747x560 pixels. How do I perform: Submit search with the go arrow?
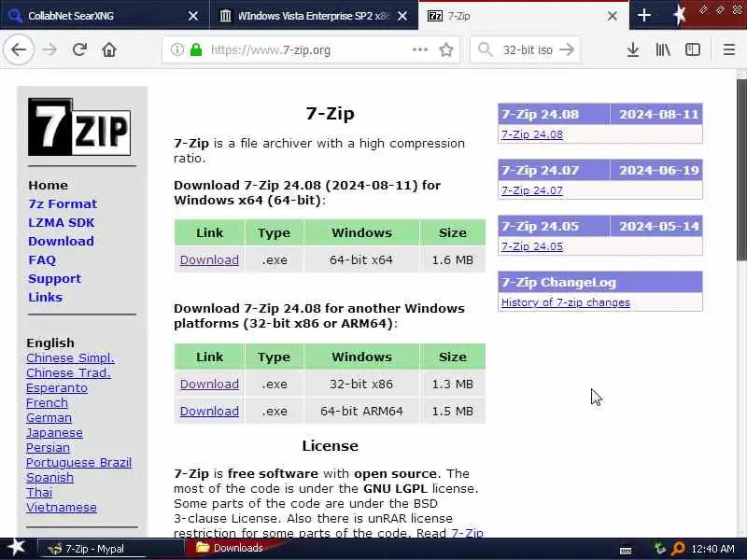(567, 49)
